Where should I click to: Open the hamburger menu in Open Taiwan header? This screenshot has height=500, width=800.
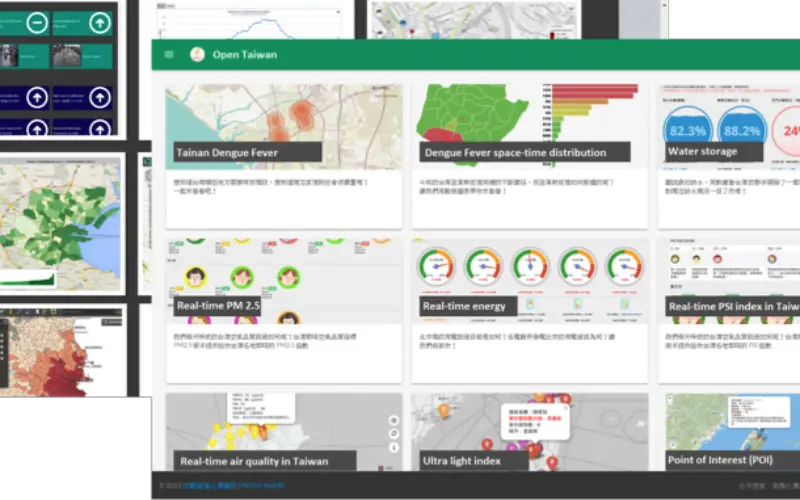(169, 54)
